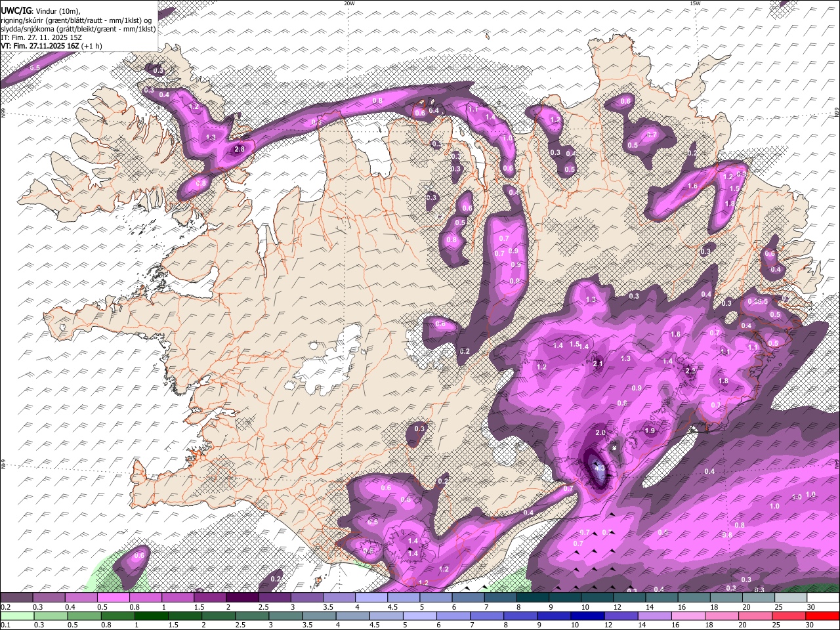
Task: Pick bottom-row darkest green swatch starting at 1
Action: pyautogui.click(x=151, y=616)
